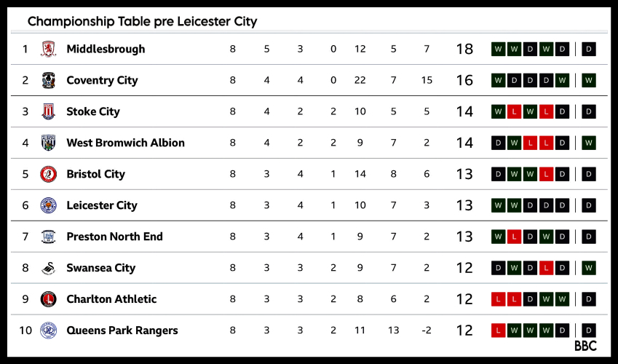618x364 pixels.
Task: Click the West Bromwich Albion crest
Action: [x=49, y=143]
